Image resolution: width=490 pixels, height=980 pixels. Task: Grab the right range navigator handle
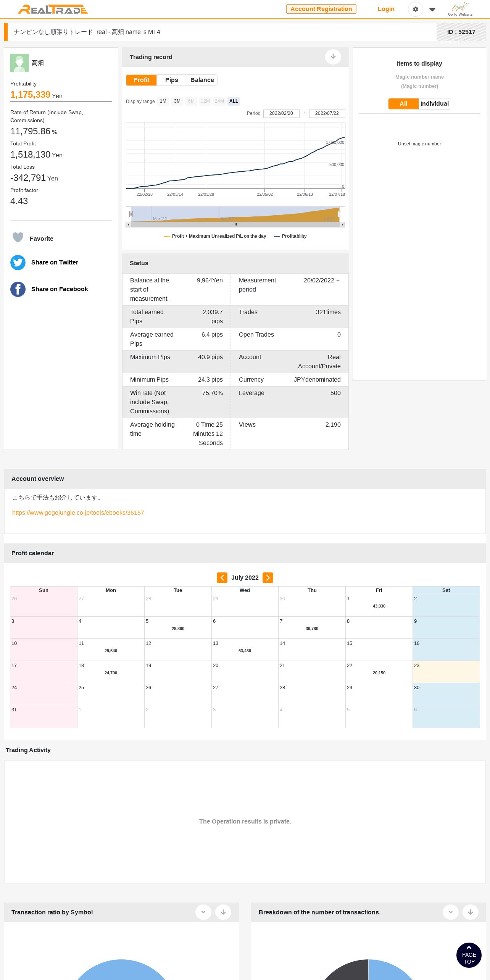339,214
